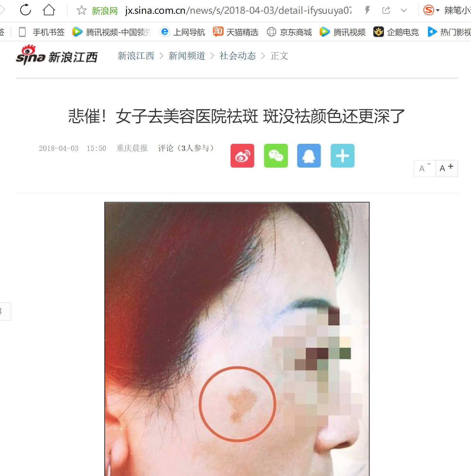The image size is (471, 476).
Task: Go to 社会动态 breadcrumb link
Action: pyautogui.click(x=238, y=56)
